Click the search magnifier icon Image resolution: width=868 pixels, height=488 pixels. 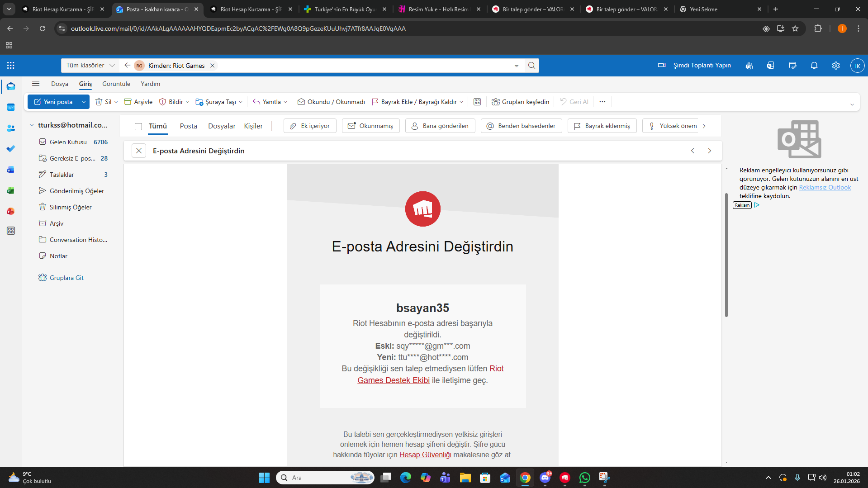point(531,66)
